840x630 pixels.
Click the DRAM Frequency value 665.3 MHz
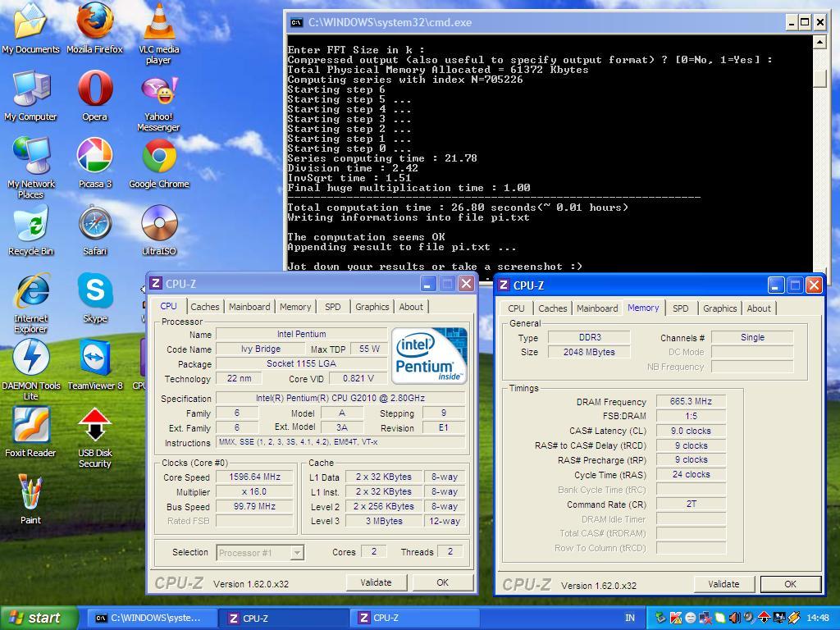691,400
